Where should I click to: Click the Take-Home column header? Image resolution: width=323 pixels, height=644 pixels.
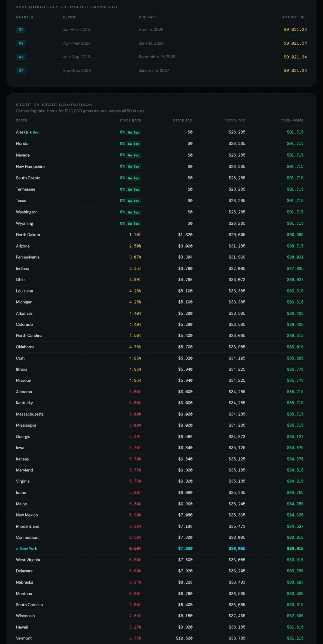(292, 121)
